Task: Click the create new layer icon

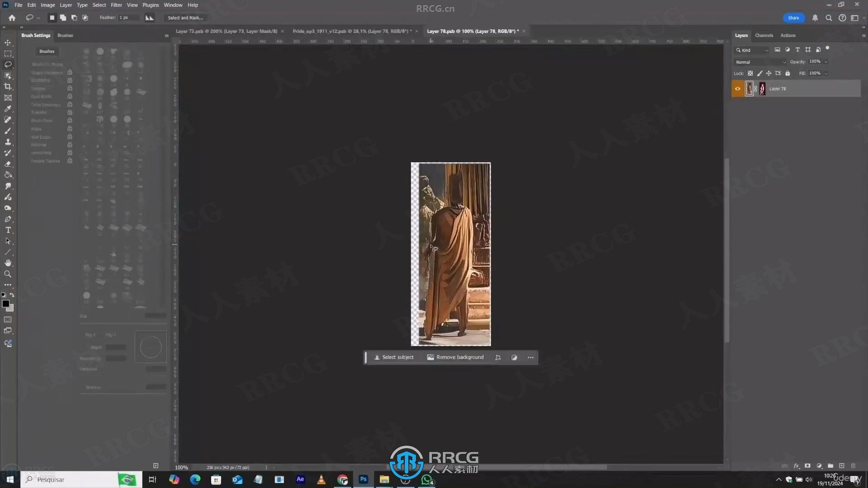Action: [x=842, y=466]
